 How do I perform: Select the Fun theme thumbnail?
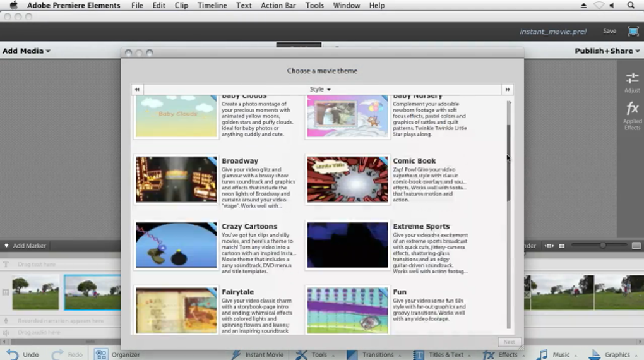[347, 310]
